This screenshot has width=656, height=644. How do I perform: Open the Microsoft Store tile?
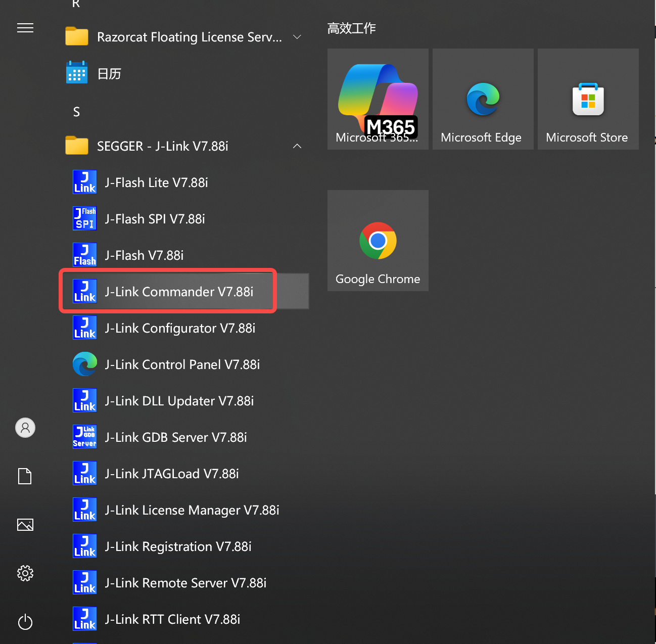(x=588, y=99)
